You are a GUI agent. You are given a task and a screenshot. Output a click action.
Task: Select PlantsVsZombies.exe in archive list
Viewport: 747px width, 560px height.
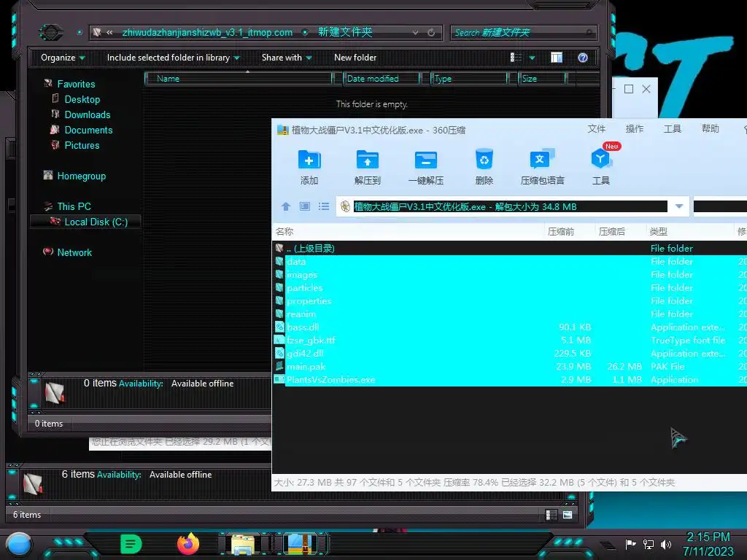click(x=509, y=379)
